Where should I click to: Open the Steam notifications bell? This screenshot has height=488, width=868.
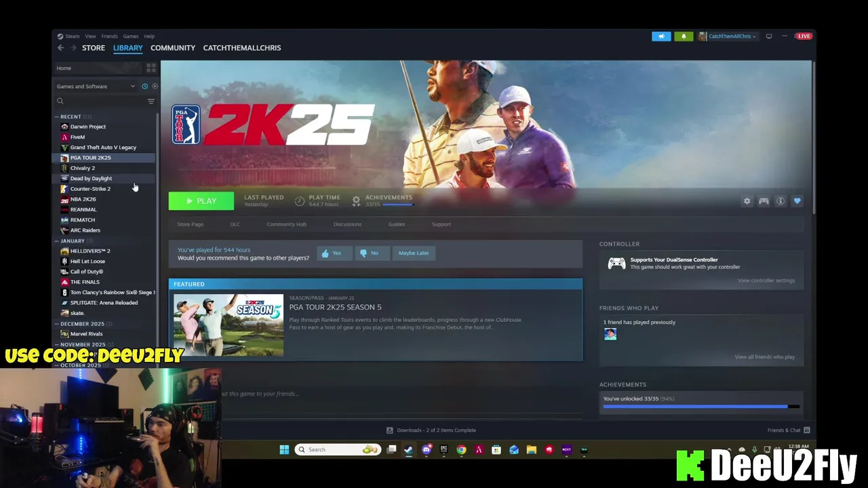point(684,36)
